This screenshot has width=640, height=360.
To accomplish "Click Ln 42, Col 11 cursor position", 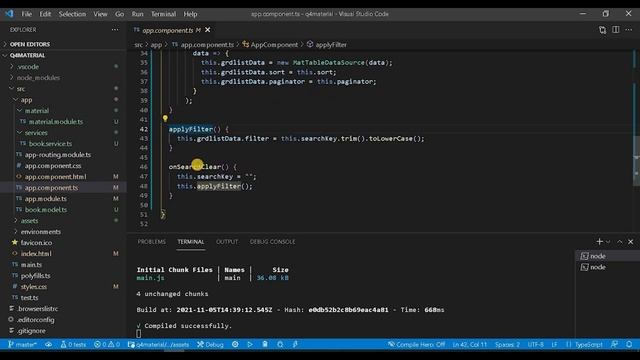I will pyautogui.click(x=470, y=344).
